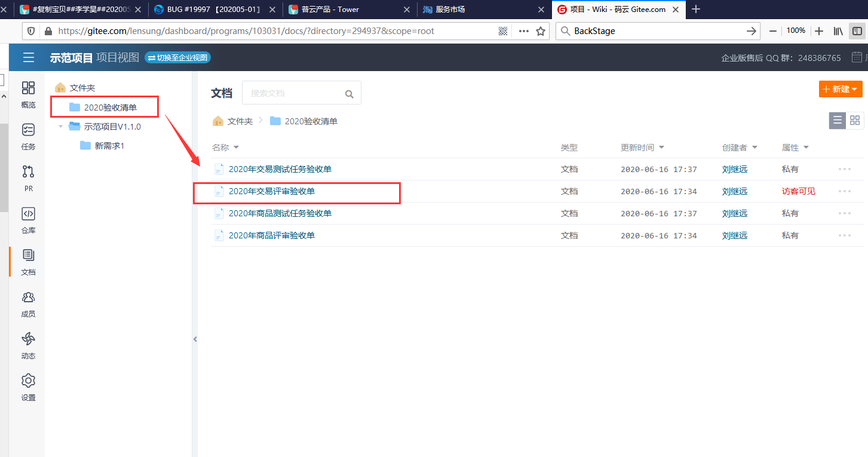Zoom in with the plus button

pyautogui.click(x=819, y=31)
